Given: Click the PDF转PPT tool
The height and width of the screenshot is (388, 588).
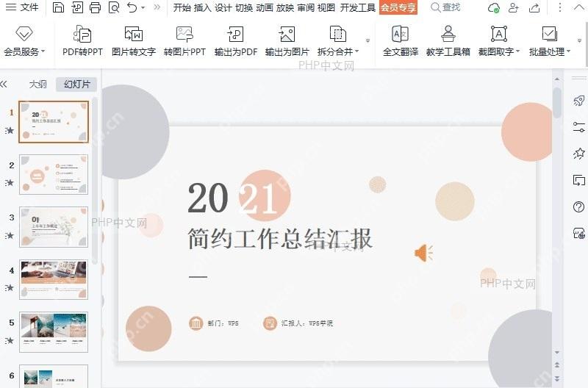Looking at the screenshot, I should coord(82,41).
